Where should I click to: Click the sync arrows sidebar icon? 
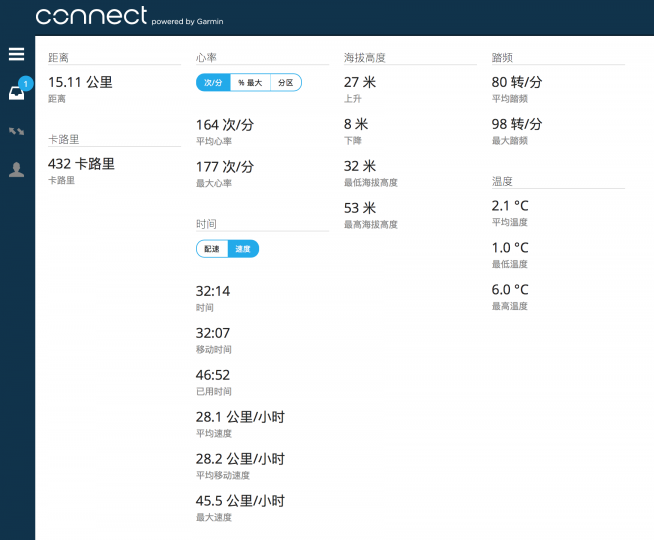(x=16, y=131)
